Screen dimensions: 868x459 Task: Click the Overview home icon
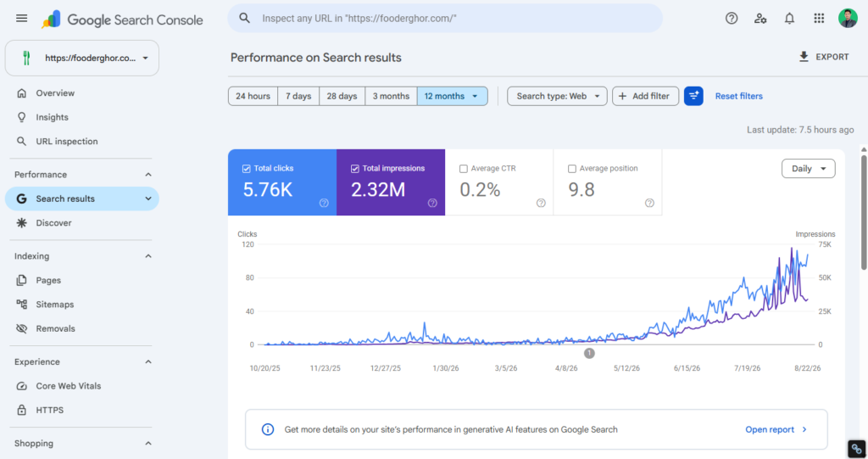pyautogui.click(x=21, y=93)
